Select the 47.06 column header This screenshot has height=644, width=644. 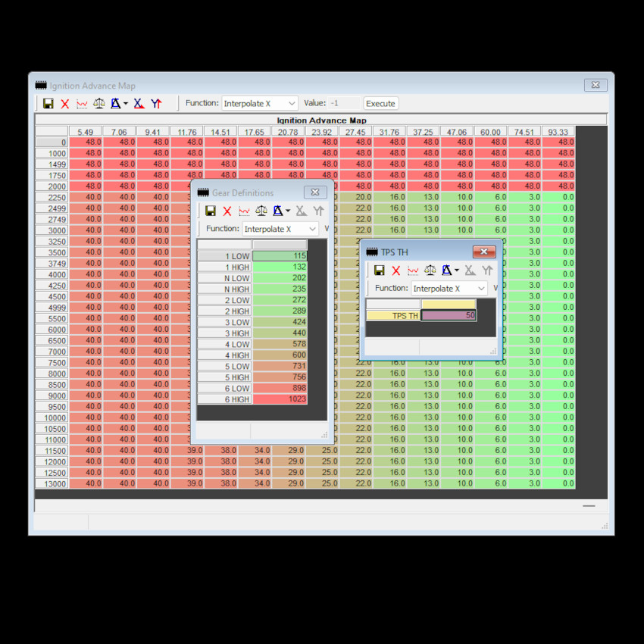pyautogui.click(x=457, y=131)
